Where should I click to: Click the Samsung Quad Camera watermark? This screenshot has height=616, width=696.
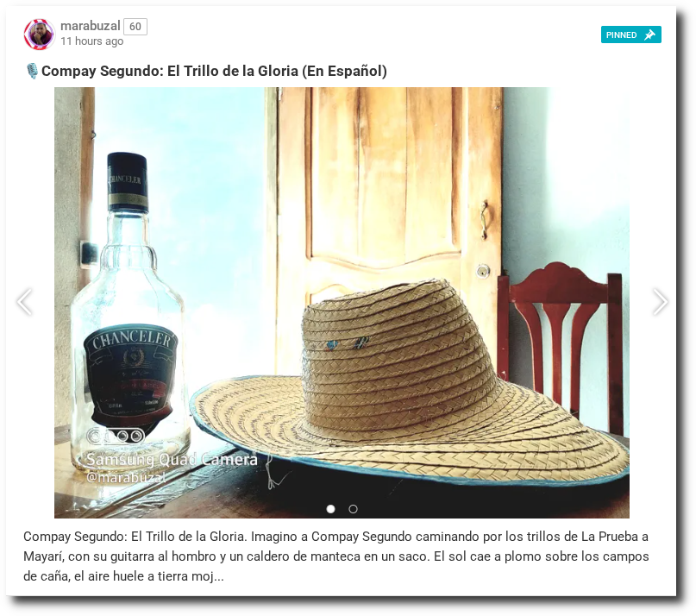click(172, 460)
